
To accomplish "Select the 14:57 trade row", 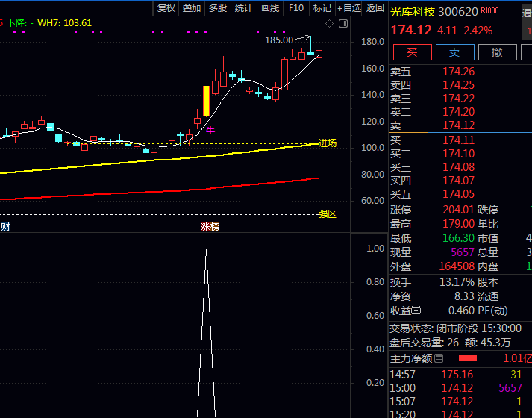I will click(461, 375).
